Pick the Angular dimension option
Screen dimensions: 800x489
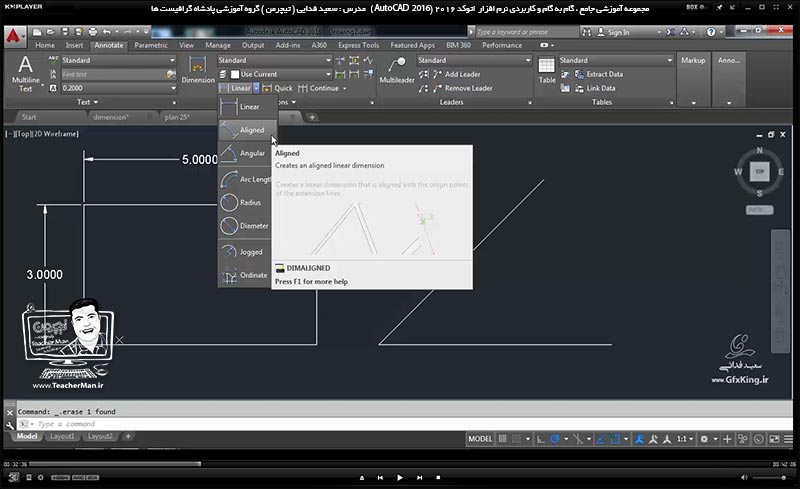coord(245,153)
